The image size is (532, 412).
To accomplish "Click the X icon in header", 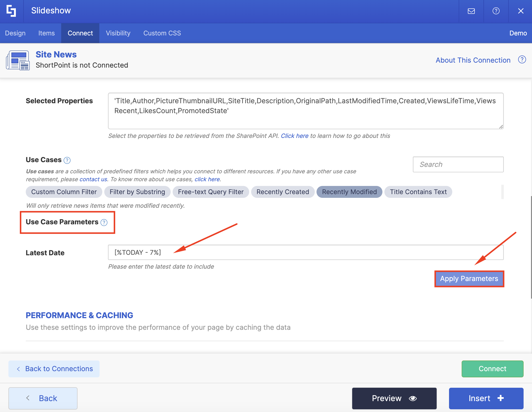I will [x=521, y=11].
